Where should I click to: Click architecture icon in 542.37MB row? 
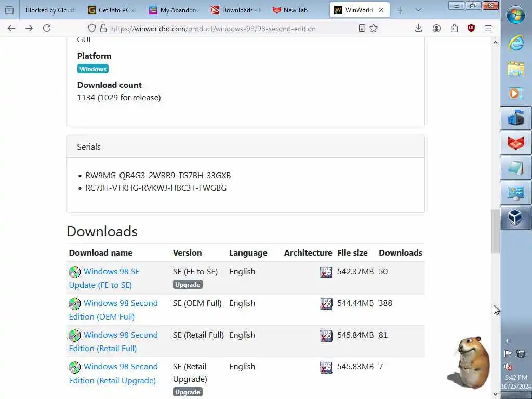pyautogui.click(x=326, y=272)
